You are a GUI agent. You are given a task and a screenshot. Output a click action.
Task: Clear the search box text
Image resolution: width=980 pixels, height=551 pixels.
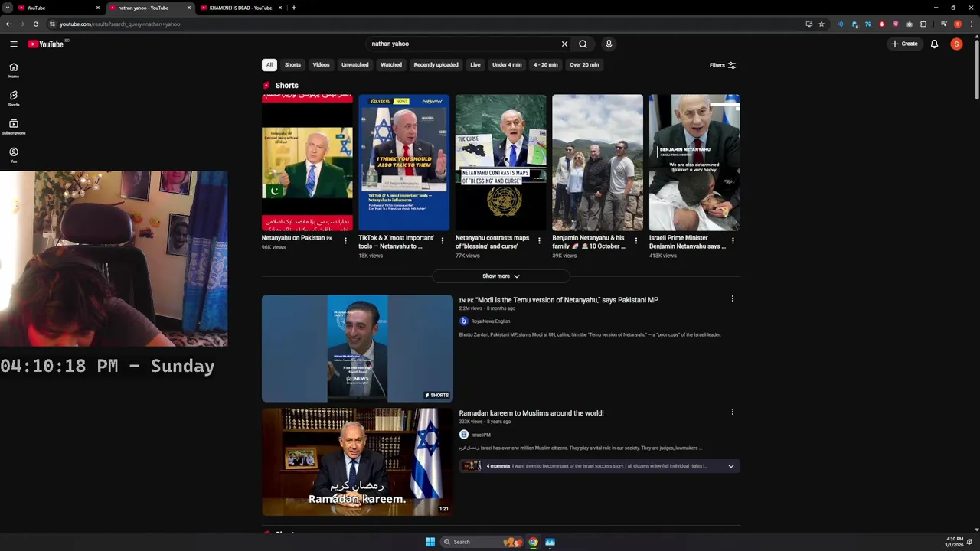coord(564,44)
